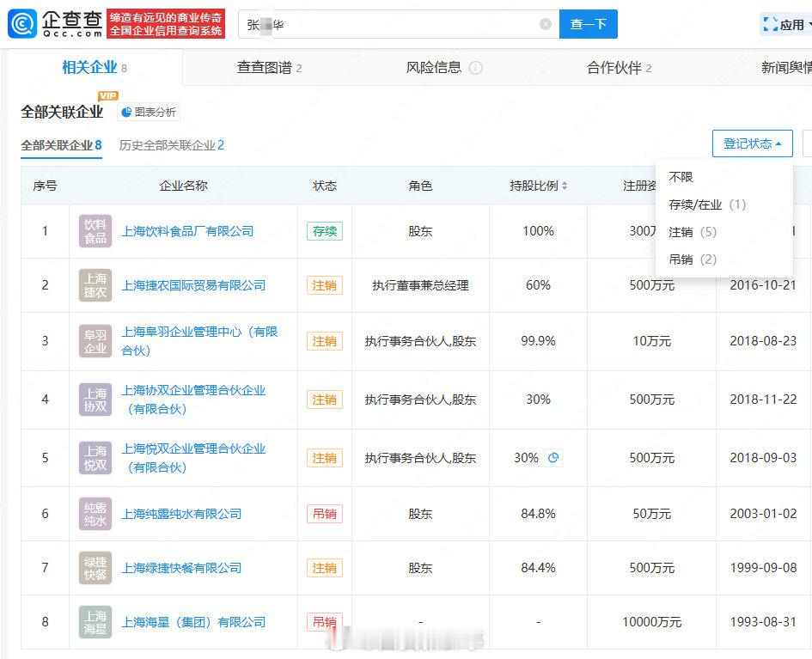The height and width of the screenshot is (659, 812).
Task: Click the 饮料食品 company logo tile
Action: click(95, 231)
